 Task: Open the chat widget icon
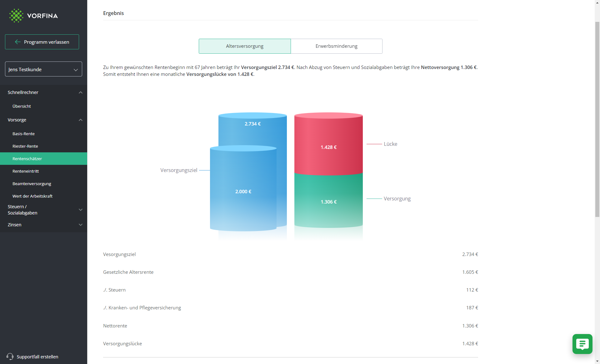pos(582,344)
